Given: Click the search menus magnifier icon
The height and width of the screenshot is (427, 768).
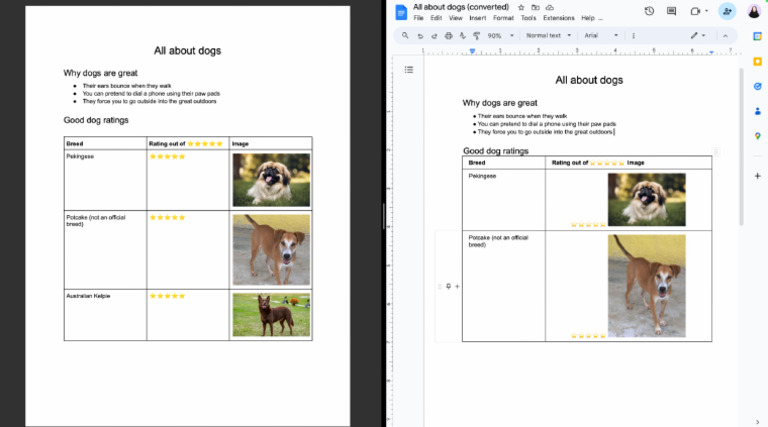Looking at the screenshot, I should (405, 35).
